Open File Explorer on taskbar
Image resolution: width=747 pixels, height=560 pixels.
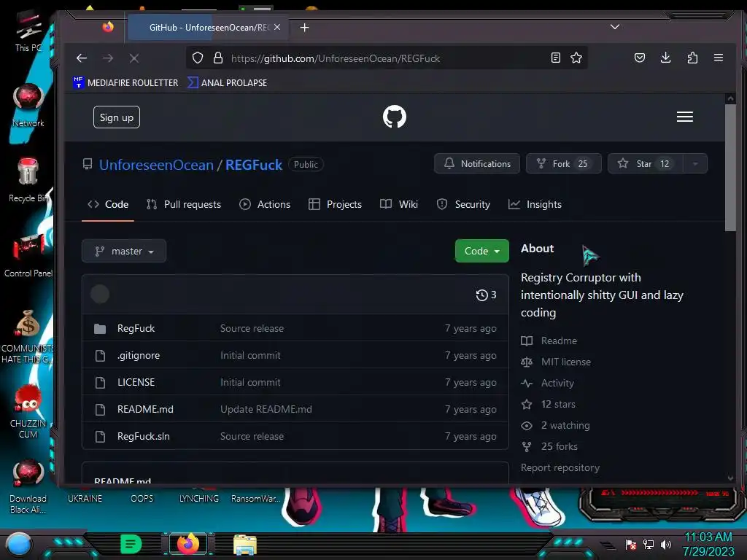click(245, 545)
